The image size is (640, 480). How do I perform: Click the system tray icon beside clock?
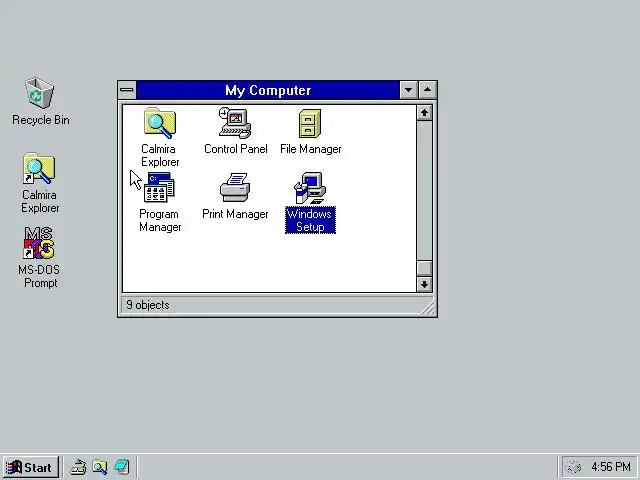[x=574, y=467]
